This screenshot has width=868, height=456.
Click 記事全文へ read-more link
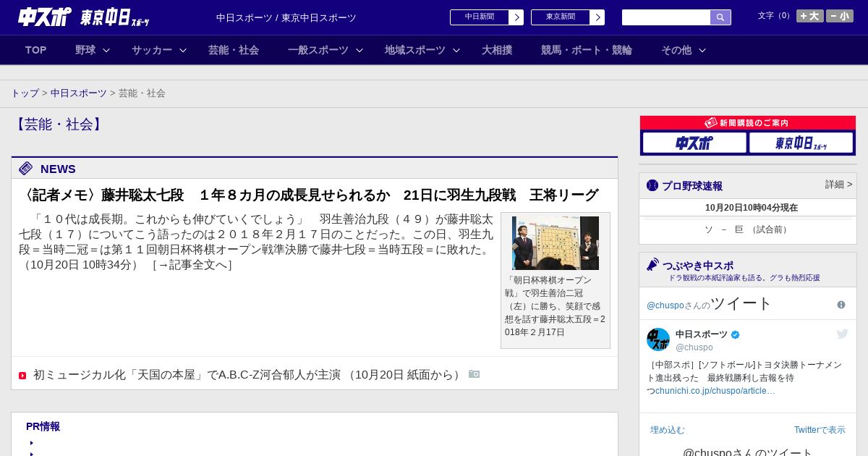(192, 265)
